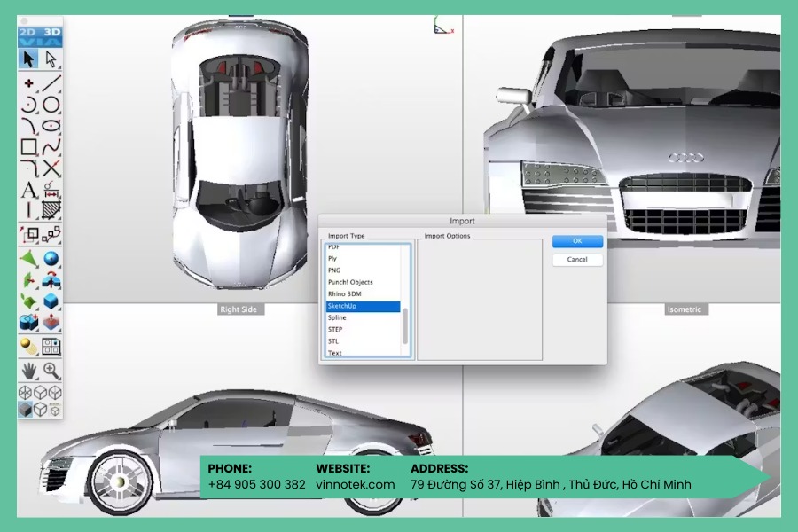The image size is (798, 532).
Task: Choose the Hatch fill tool
Action: point(51,210)
